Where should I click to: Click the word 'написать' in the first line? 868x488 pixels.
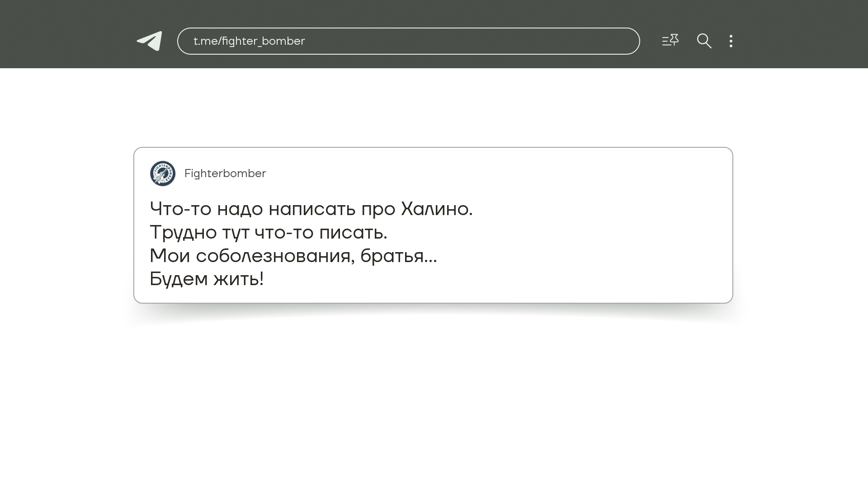(x=312, y=209)
